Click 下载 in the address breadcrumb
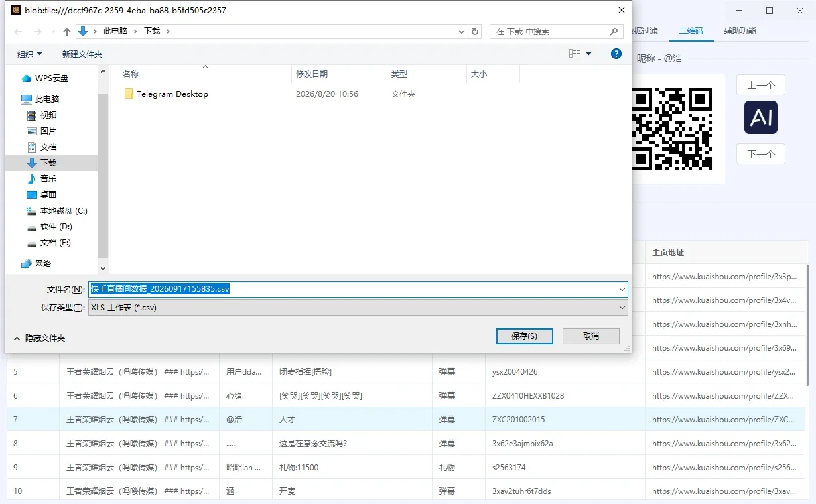 (152, 31)
